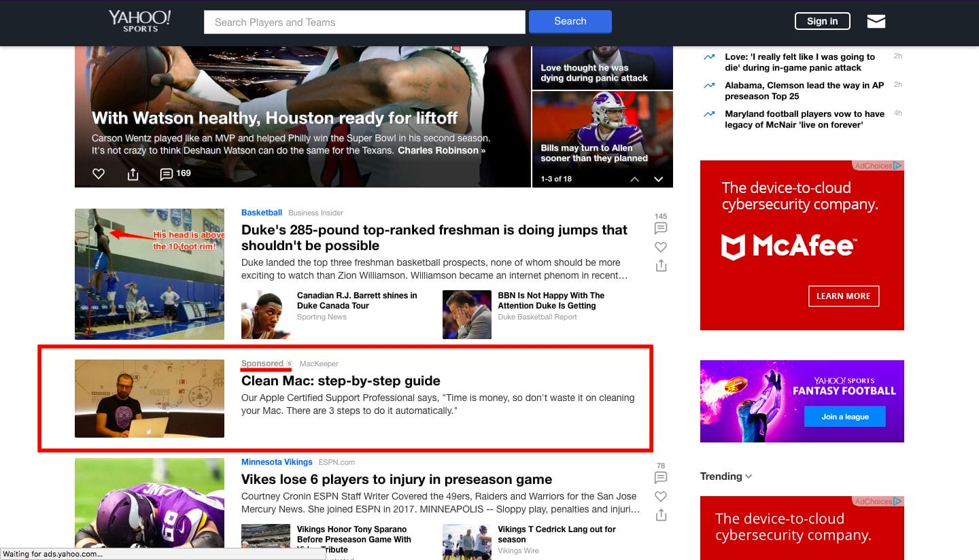Click the Search Players and Teams field

364,22
